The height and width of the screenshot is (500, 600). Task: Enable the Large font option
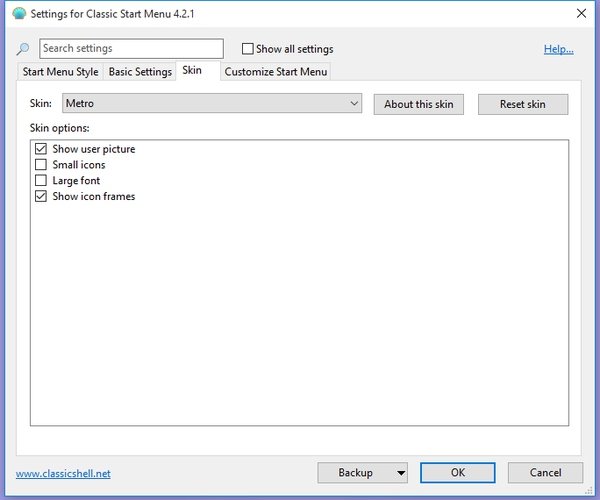click(x=41, y=181)
